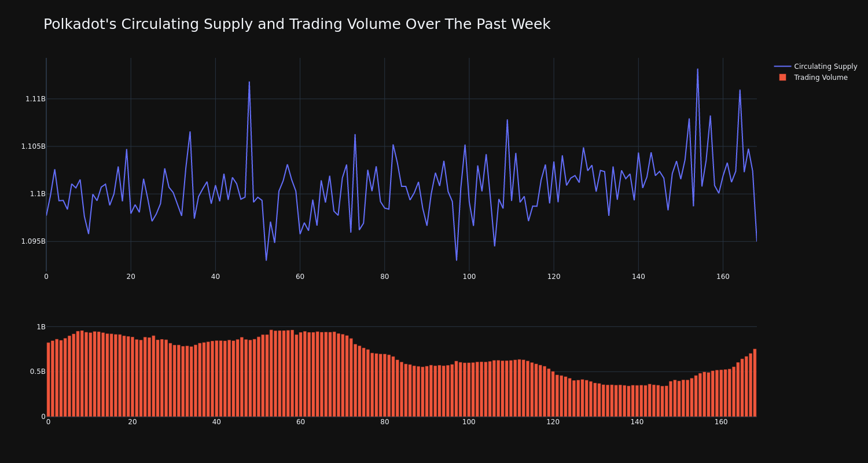Image resolution: width=868 pixels, height=463 pixels.
Task: Click the blue Circulating Supply legend line
Action: pyautogui.click(x=782, y=67)
